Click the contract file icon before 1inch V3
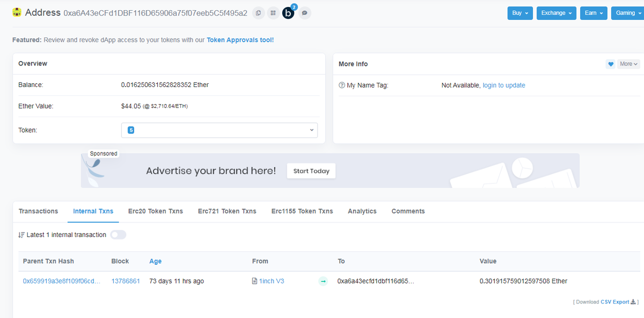Image resolution: width=644 pixels, height=318 pixels. coord(254,281)
